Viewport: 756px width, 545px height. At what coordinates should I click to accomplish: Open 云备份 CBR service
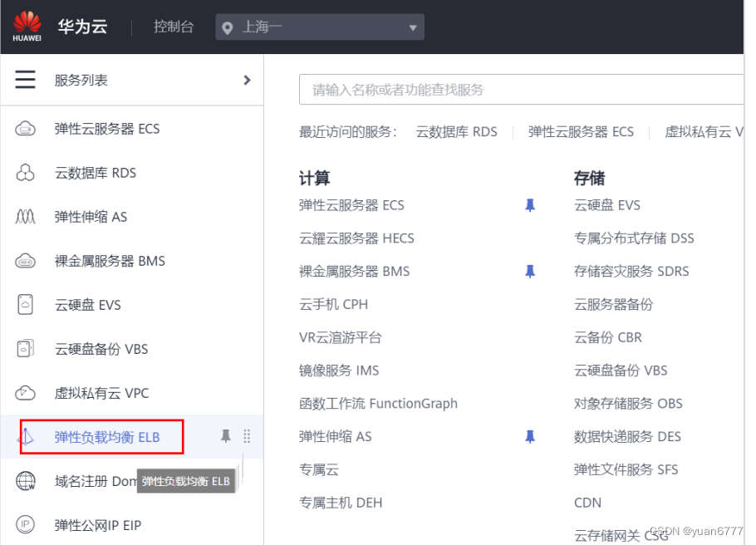tap(608, 337)
